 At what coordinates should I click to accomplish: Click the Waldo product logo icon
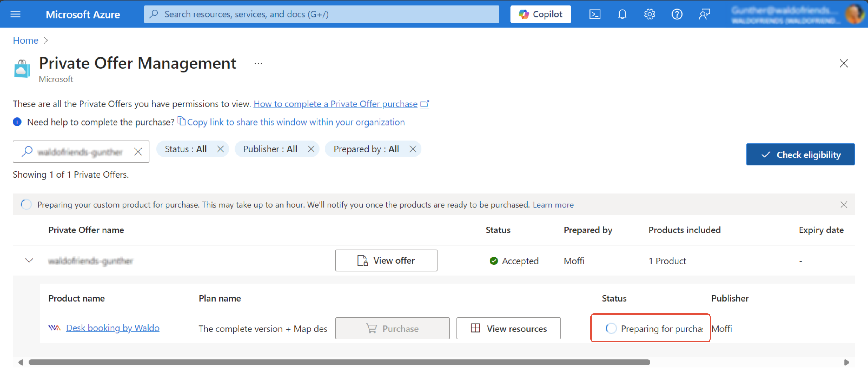(54, 328)
